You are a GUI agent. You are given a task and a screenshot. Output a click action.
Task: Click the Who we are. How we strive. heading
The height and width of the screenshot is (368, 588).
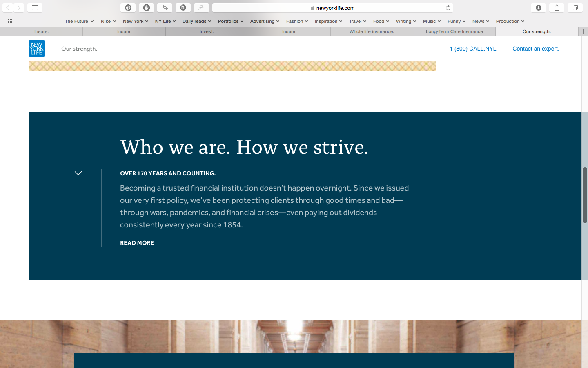click(x=244, y=147)
